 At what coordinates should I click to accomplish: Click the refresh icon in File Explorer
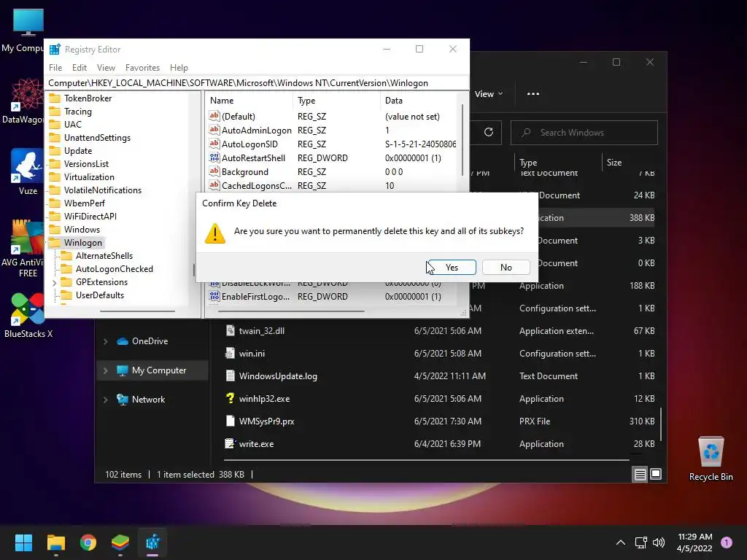pyautogui.click(x=488, y=132)
